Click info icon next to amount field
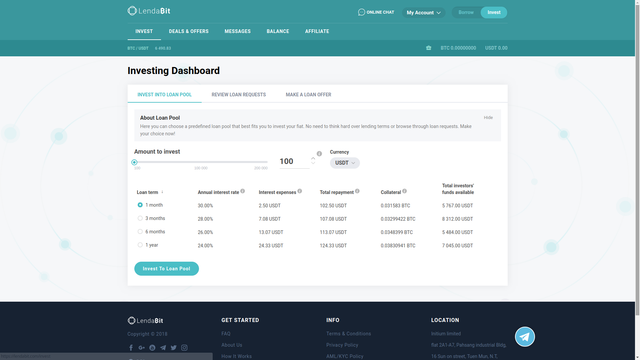The width and height of the screenshot is (640, 360). pos(319,154)
